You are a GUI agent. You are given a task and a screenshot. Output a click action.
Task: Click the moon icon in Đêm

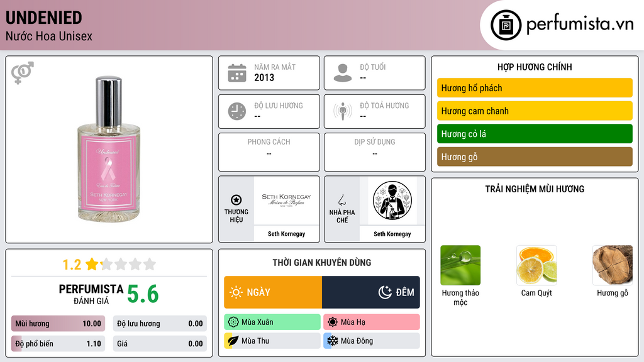(x=385, y=292)
